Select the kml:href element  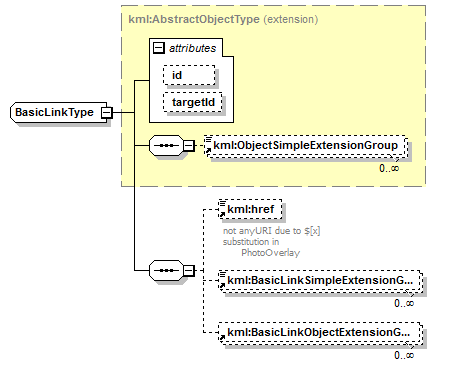[250, 209]
